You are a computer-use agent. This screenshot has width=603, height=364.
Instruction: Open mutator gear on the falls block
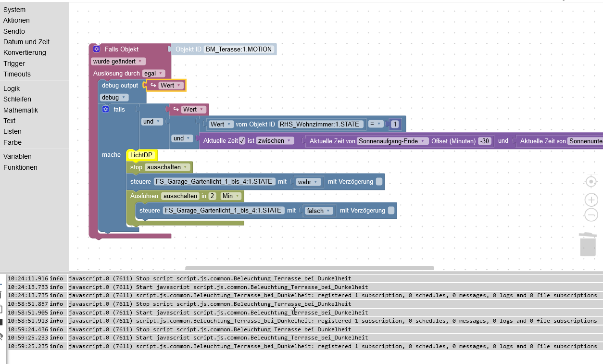coord(106,109)
